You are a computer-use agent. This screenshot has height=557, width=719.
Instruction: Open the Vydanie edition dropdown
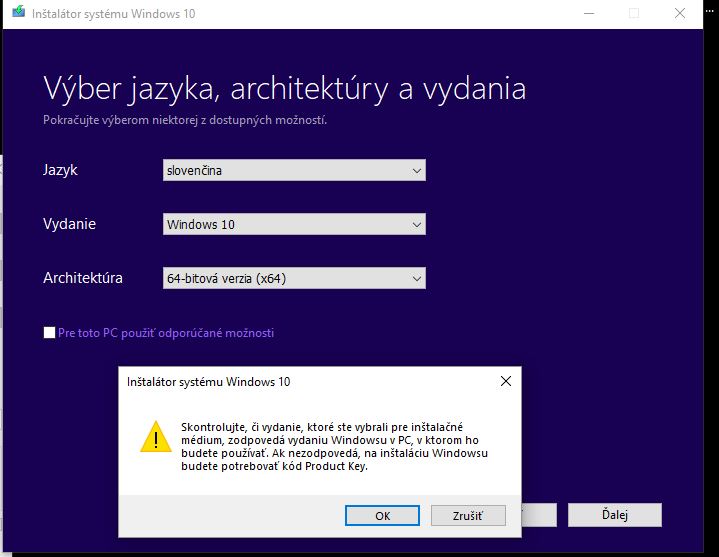coord(294,225)
